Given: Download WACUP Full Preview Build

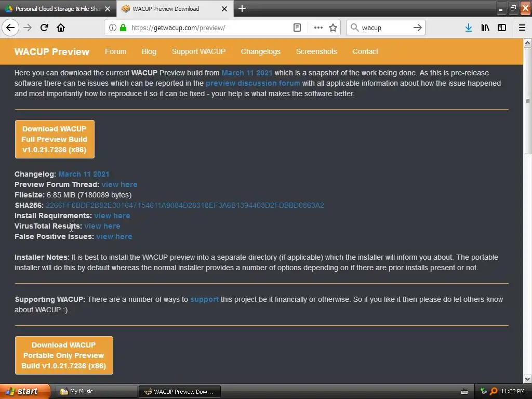Looking at the screenshot, I should (x=55, y=139).
